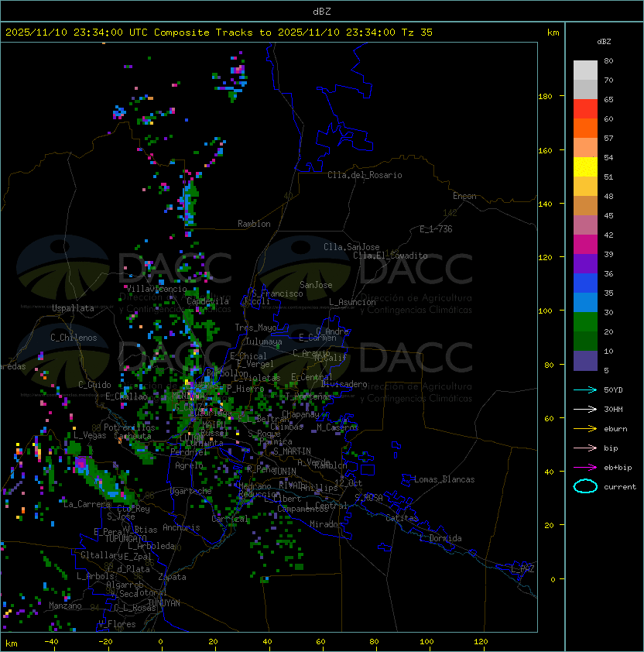
Task: Click the 'current' legend label
Action: [x=620, y=487]
